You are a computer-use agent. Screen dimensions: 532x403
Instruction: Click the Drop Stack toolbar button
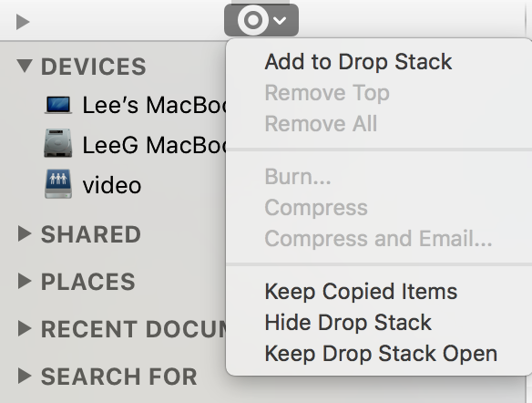point(261,20)
